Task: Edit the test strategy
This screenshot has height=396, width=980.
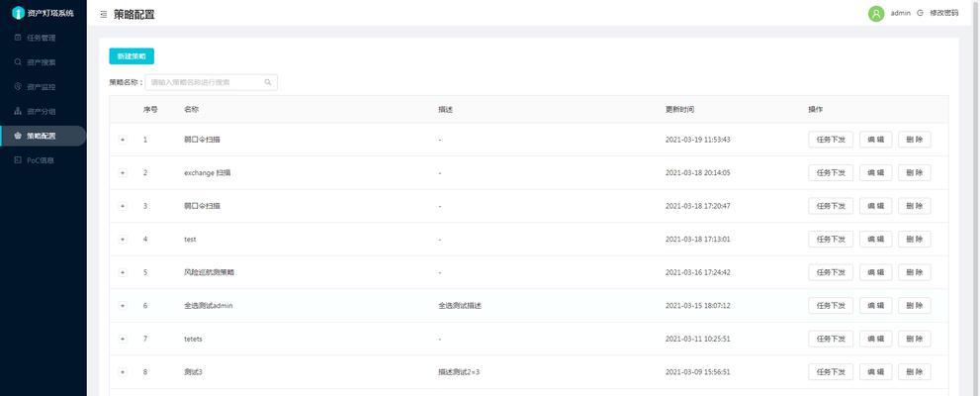Action: pos(875,239)
